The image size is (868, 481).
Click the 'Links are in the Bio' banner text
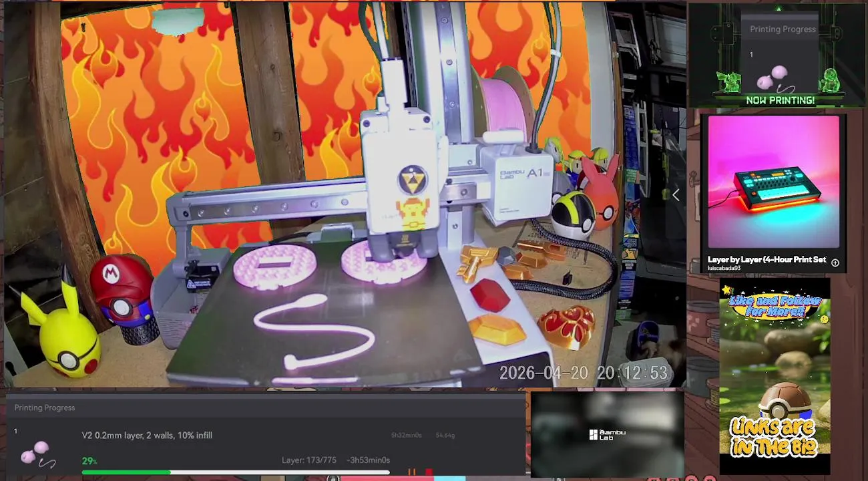point(775,436)
